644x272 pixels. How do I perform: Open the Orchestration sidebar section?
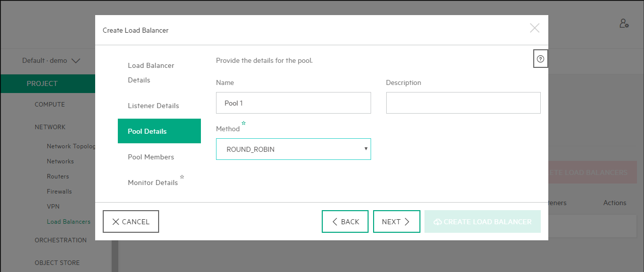[60, 240]
